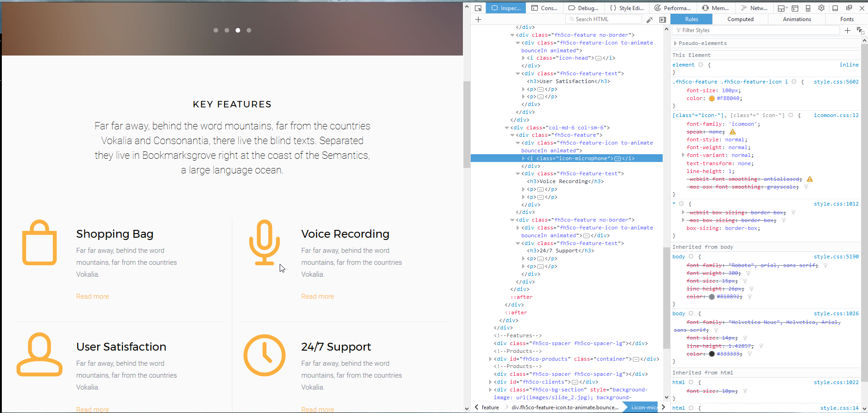Click the #818892 color swatch
This screenshot has height=413, width=868.
point(712,297)
